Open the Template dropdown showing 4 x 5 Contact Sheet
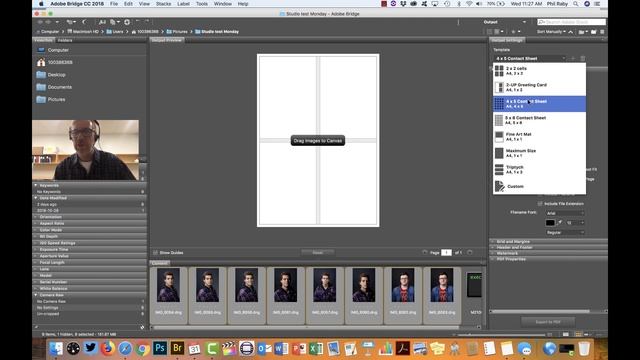 530,58
